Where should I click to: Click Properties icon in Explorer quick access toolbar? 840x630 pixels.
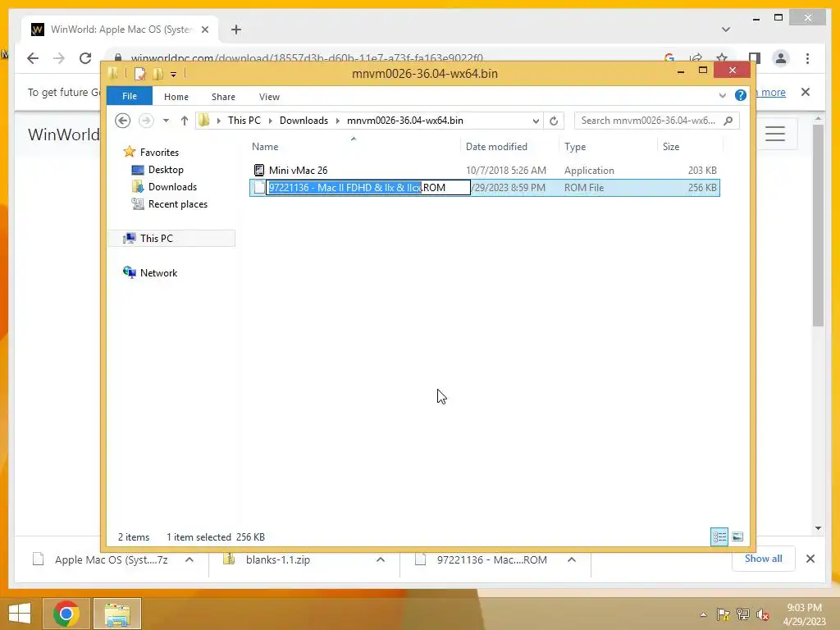click(x=139, y=73)
